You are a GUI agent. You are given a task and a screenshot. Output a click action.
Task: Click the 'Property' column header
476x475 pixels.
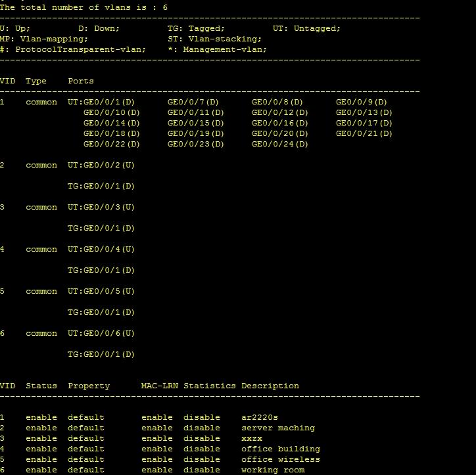pos(89,386)
